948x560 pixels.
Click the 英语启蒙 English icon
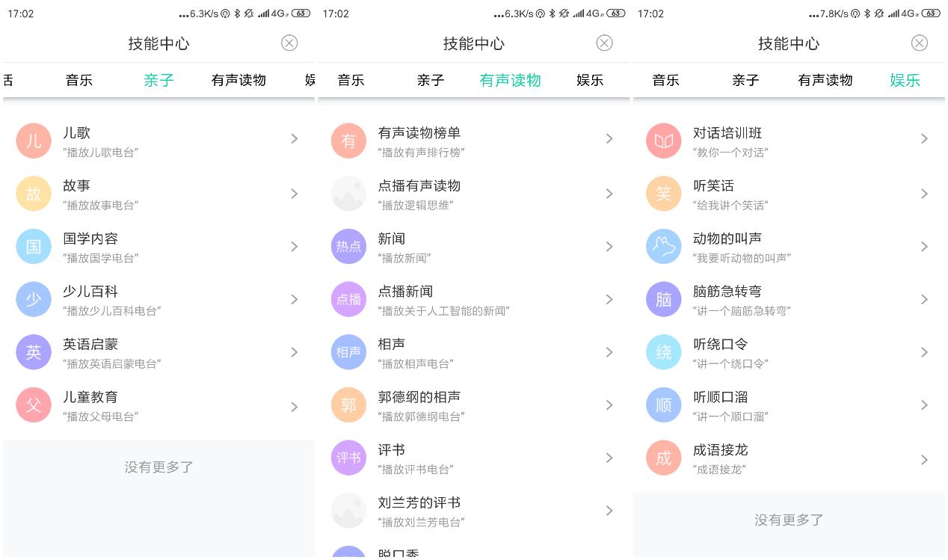click(x=34, y=352)
